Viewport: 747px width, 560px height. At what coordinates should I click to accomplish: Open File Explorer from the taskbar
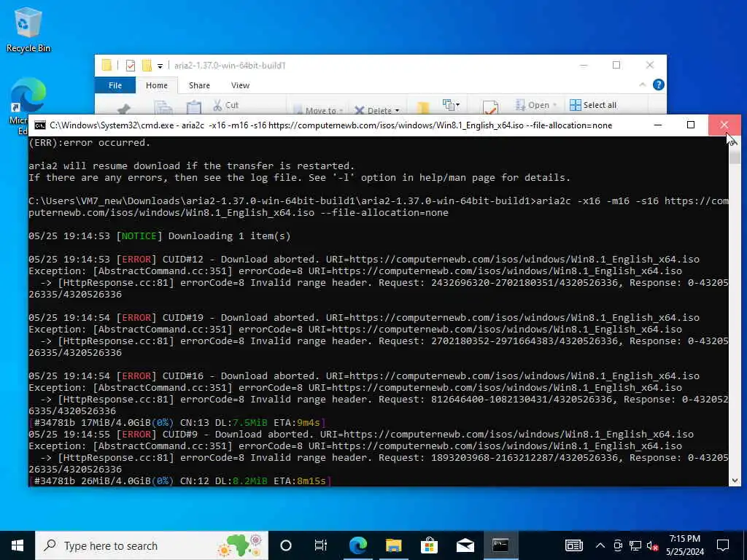(x=393, y=545)
